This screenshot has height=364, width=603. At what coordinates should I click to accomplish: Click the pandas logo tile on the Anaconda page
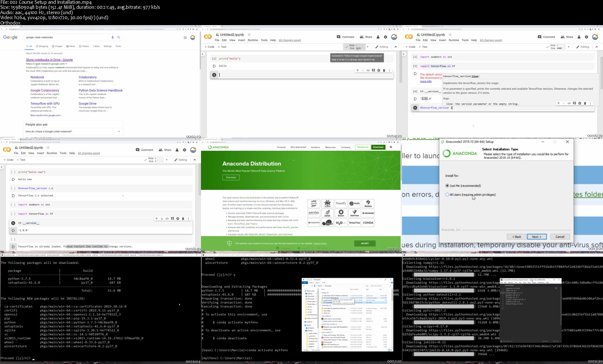[314, 213]
